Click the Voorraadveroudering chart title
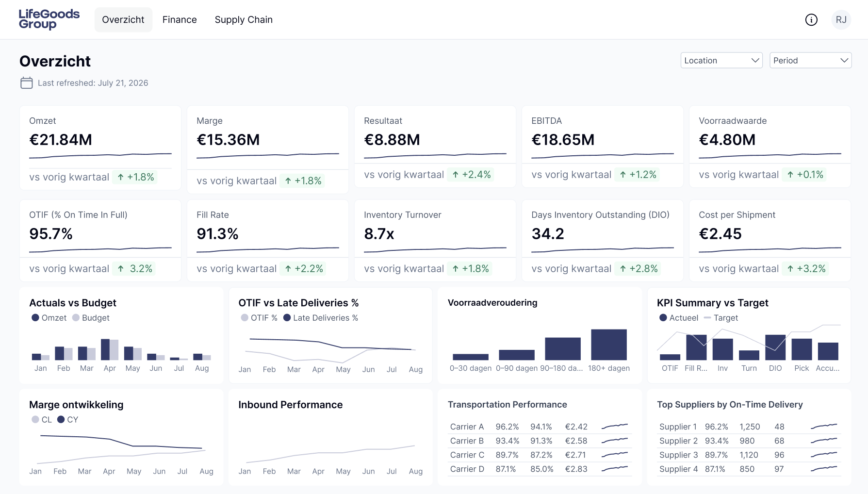868x494 pixels. coord(492,303)
